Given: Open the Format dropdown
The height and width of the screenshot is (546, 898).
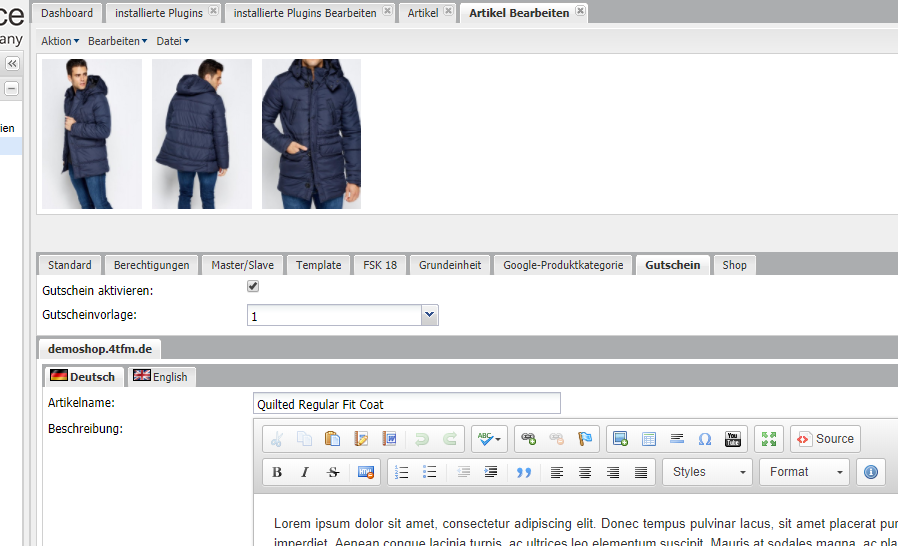Looking at the screenshot, I should (803, 472).
